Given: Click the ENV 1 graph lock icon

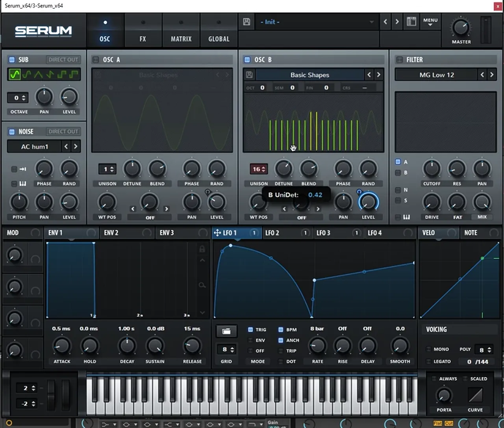Looking at the screenshot, I should (x=202, y=249).
